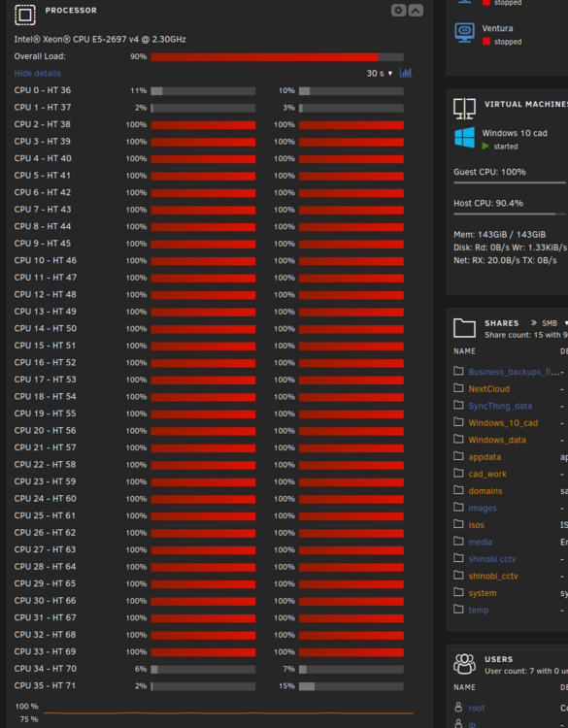This screenshot has width=568, height=728.
Task: Open the NextCloud share
Action: (x=489, y=389)
